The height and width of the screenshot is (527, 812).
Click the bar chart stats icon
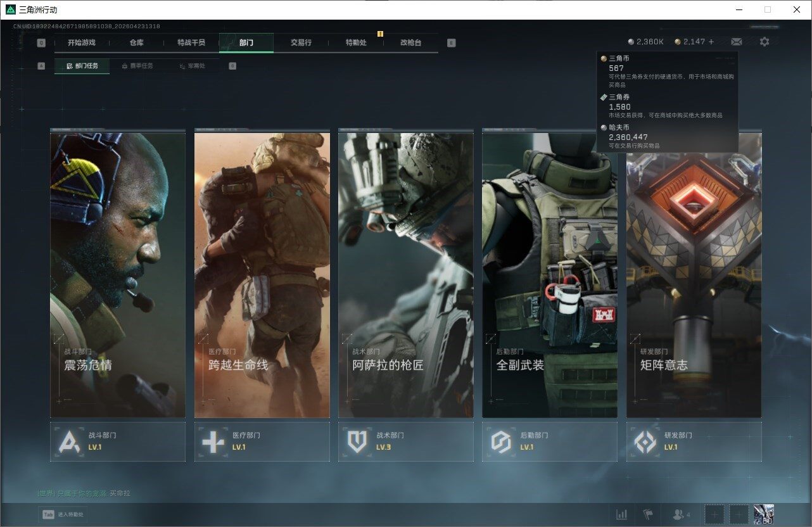pyautogui.click(x=622, y=514)
